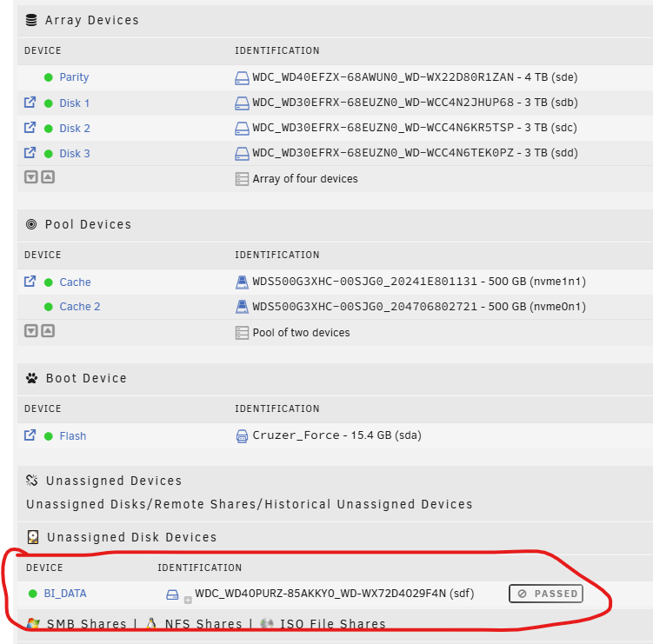Click the text 'Pool of two devices'

[x=301, y=333]
